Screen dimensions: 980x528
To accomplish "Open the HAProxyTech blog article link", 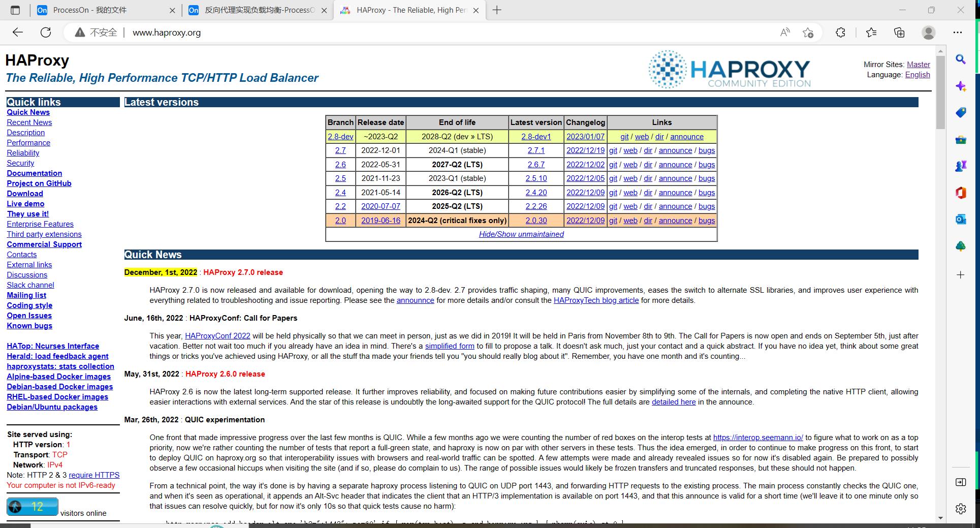I will click(x=596, y=300).
